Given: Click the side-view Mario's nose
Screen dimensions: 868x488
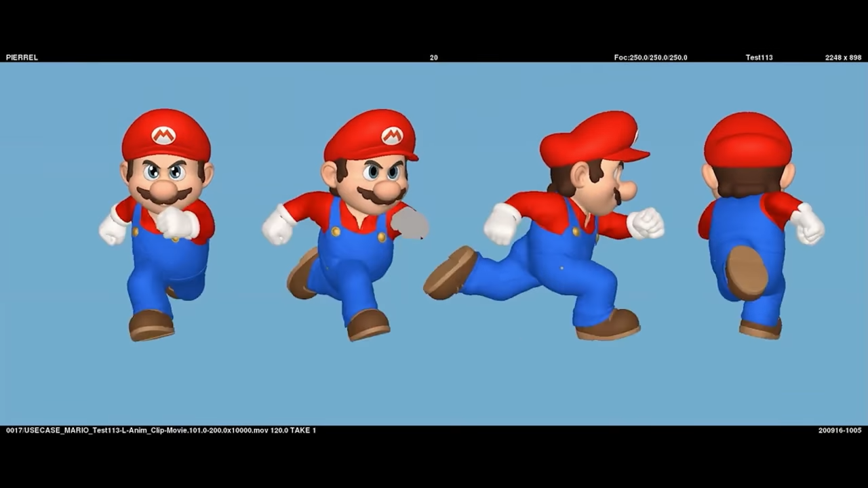Looking at the screenshot, I should click(629, 190).
